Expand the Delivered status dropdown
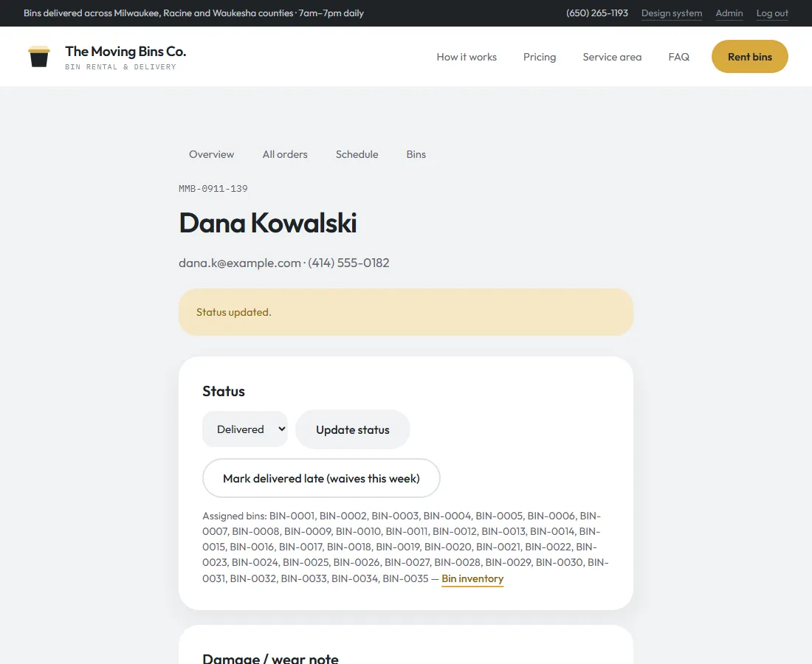Viewport: 812px width, 664px height. pos(245,429)
